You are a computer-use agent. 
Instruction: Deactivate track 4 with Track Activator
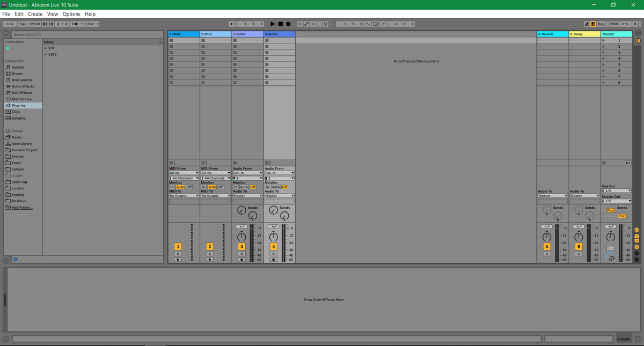[x=273, y=246]
